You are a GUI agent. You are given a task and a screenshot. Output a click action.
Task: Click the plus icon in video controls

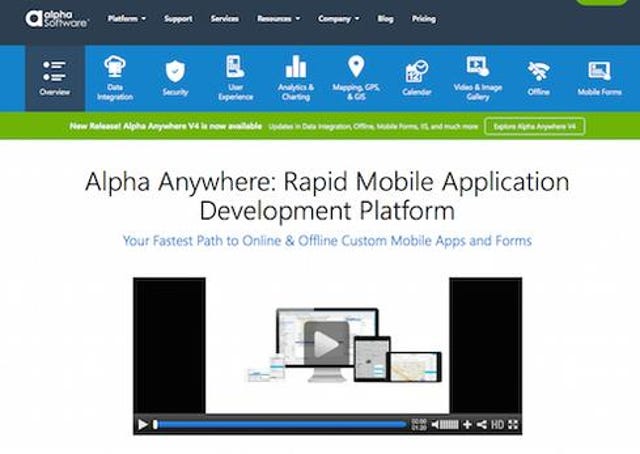click(x=467, y=425)
